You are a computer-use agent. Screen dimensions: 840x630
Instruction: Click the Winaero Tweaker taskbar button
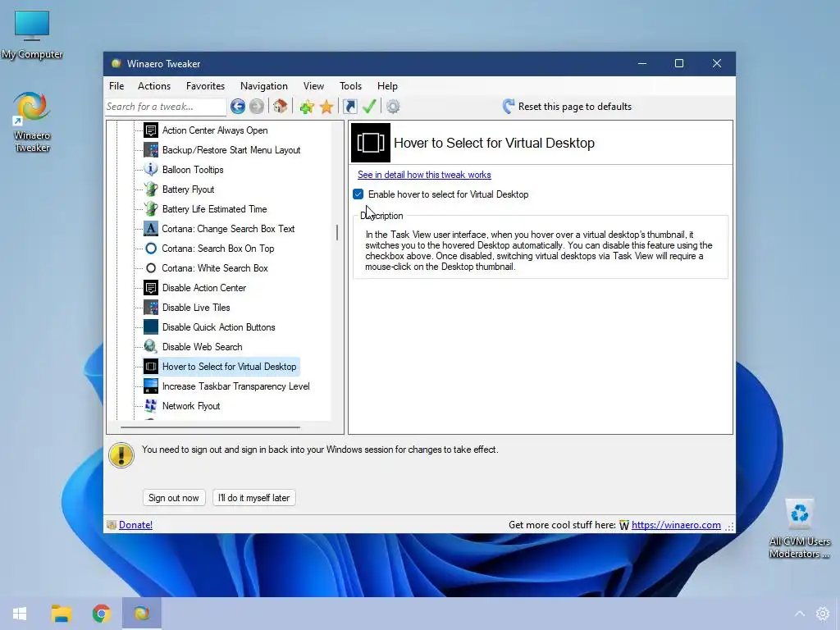[x=142, y=614]
